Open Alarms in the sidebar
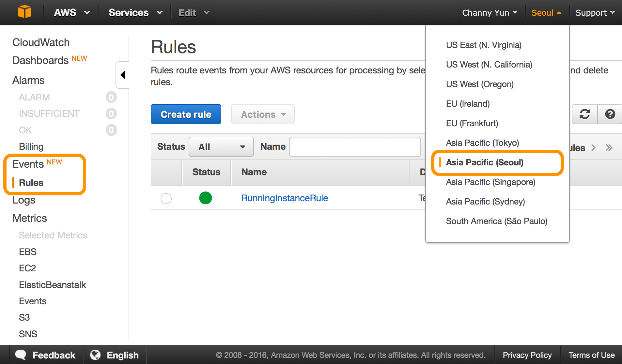Screen dimensions: 622x364 coord(28,80)
